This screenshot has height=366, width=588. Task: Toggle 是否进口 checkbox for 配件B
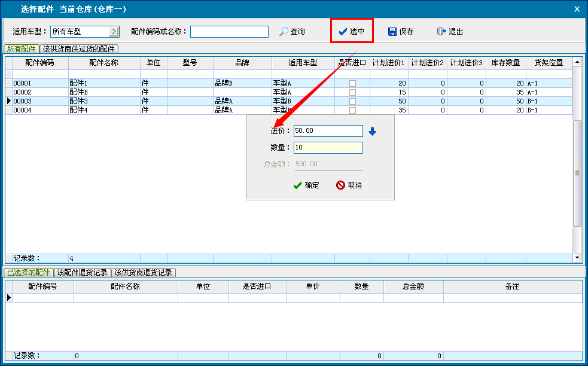(352, 92)
